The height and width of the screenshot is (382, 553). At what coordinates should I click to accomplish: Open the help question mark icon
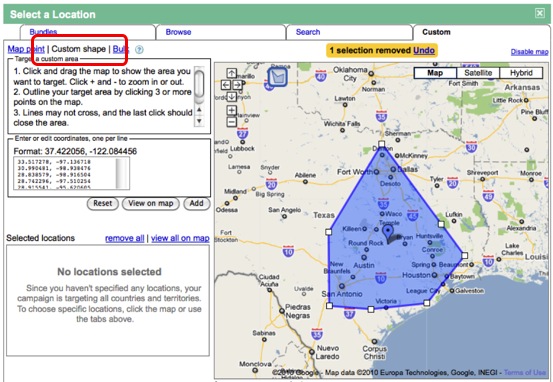click(x=139, y=50)
